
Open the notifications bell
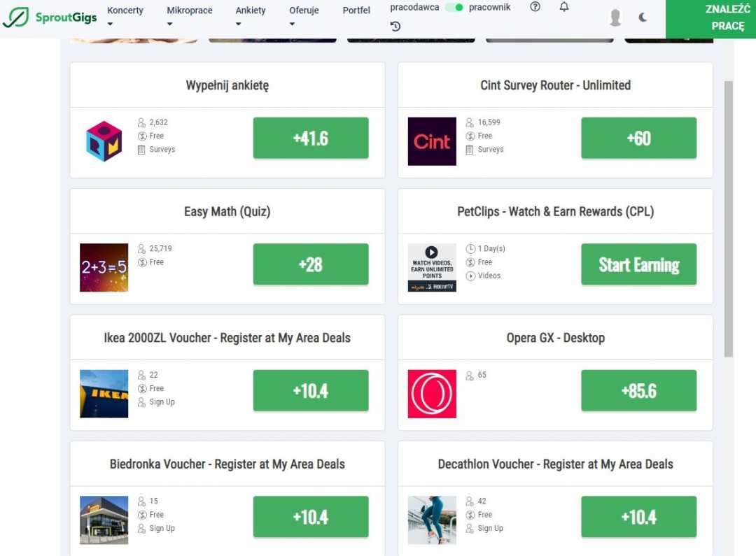coord(564,7)
